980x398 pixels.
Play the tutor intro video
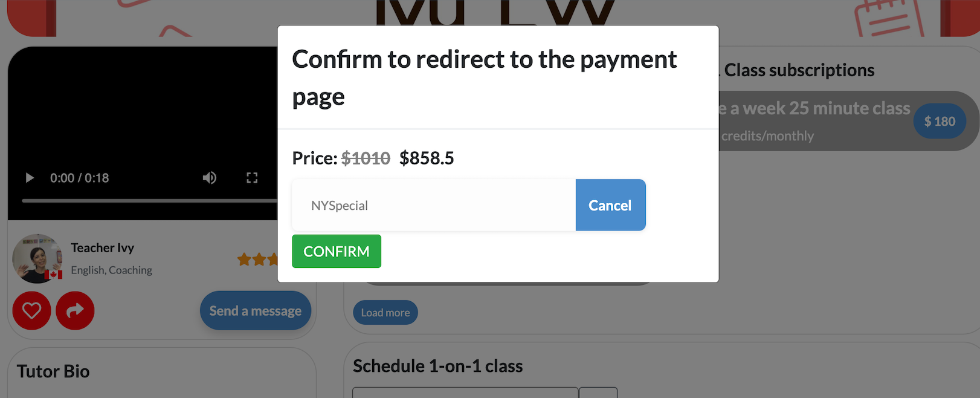29,178
